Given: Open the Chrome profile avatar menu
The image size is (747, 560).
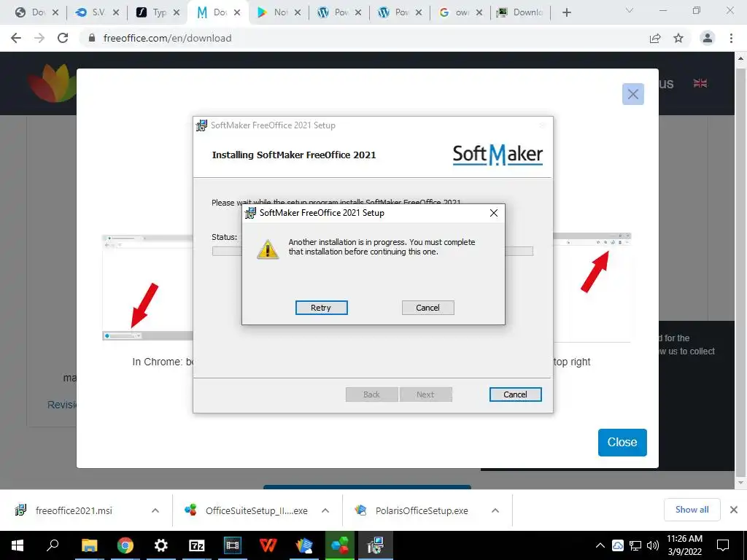Looking at the screenshot, I should pyautogui.click(x=708, y=38).
